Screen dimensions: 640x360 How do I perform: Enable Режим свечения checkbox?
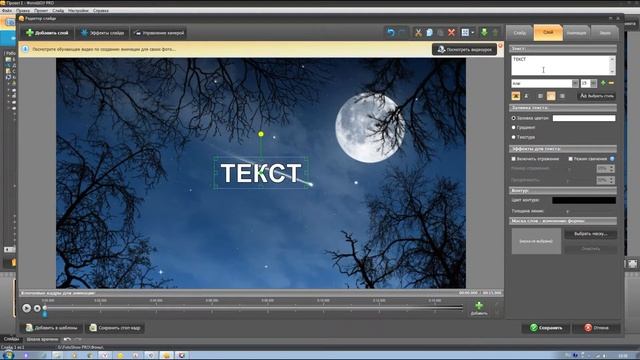(x=571, y=159)
